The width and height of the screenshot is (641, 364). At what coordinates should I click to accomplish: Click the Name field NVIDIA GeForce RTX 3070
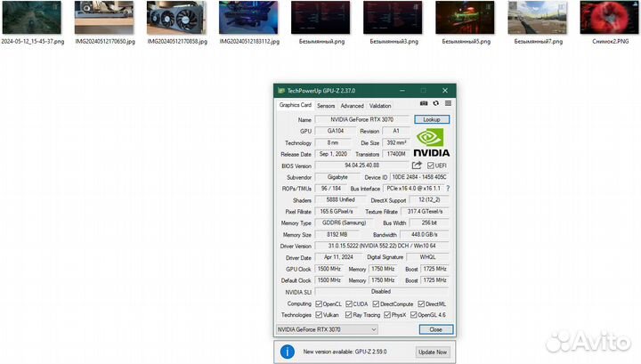point(362,119)
